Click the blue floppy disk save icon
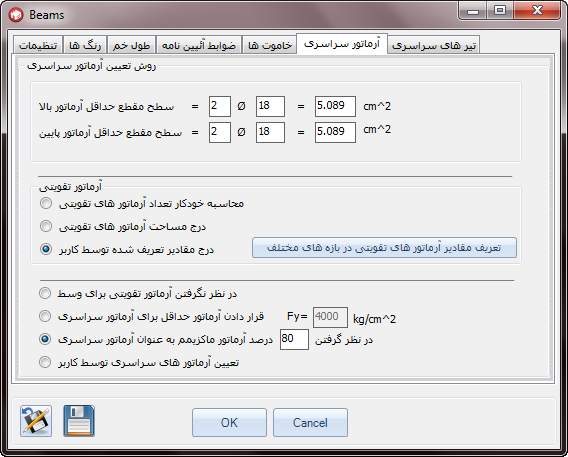 click(x=79, y=421)
